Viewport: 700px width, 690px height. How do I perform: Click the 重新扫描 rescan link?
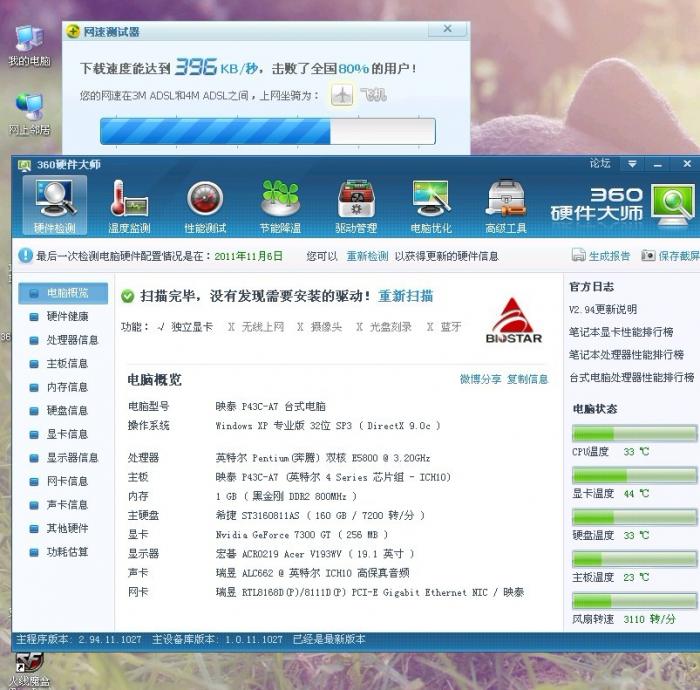405,296
